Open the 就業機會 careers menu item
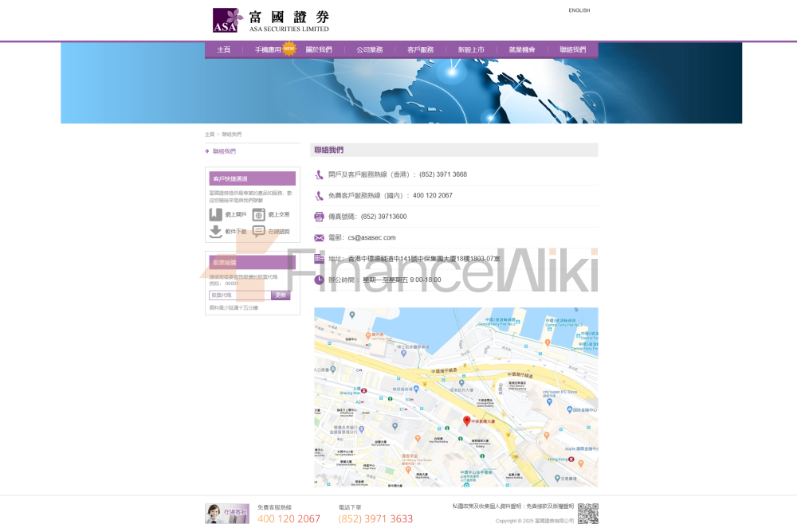This screenshot has width=797, height=532. [522, 50]
